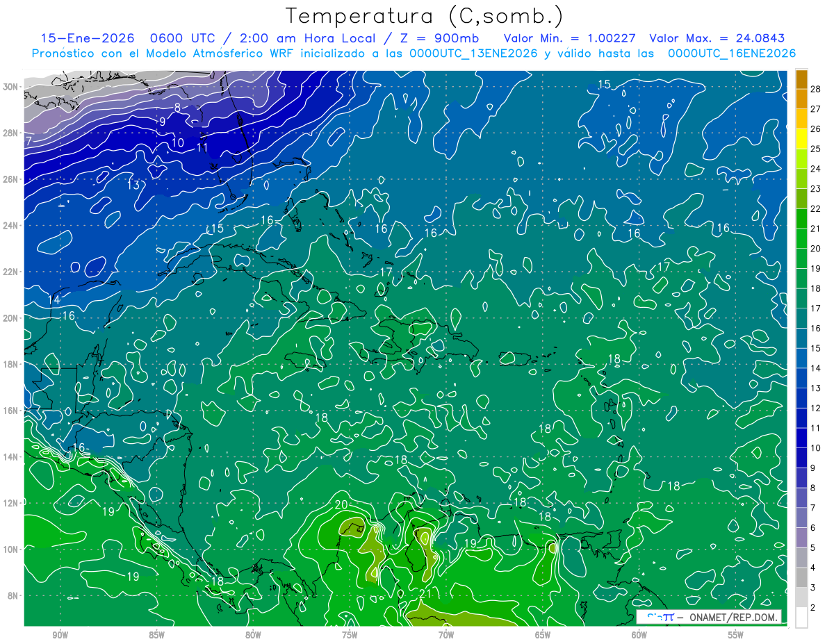The height and width of the screenshot is (644, 834).
Task: Click the color bar label "2"
Action: point(813,608)
